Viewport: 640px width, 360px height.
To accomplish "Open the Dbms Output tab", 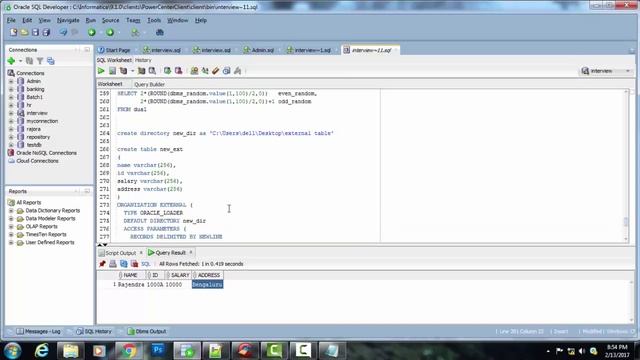I will 147,331.
